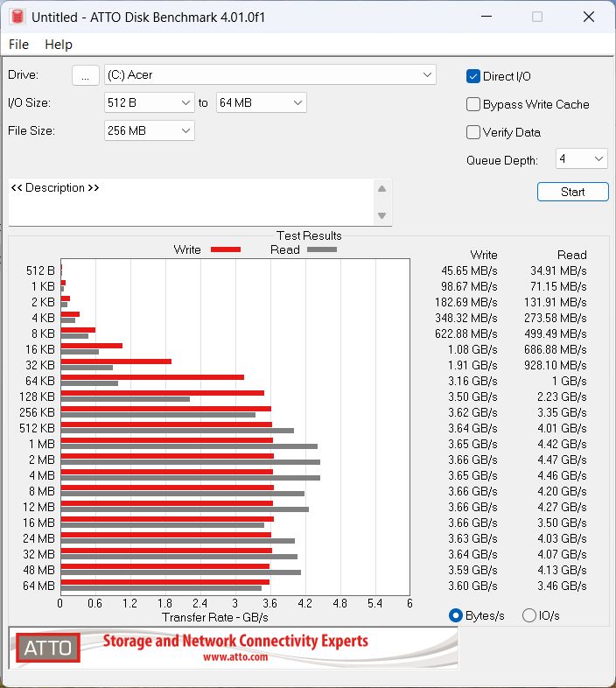Enable Bypass Write Cache checkbox
Image resolution: width=616 pixels, height=688 pixels.
point(473,104)
